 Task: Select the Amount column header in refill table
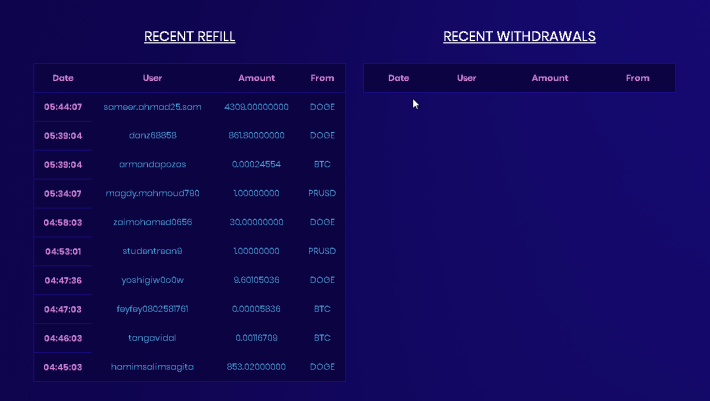[x=256, y=78]
